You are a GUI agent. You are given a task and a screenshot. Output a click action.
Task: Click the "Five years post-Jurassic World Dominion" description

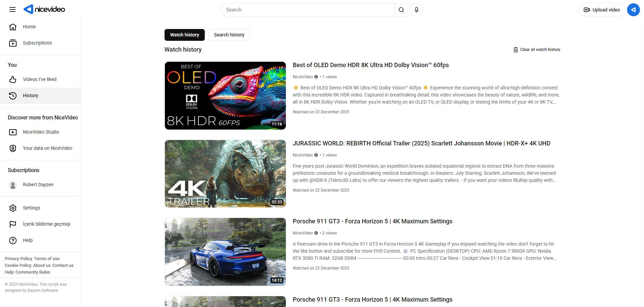425,173
